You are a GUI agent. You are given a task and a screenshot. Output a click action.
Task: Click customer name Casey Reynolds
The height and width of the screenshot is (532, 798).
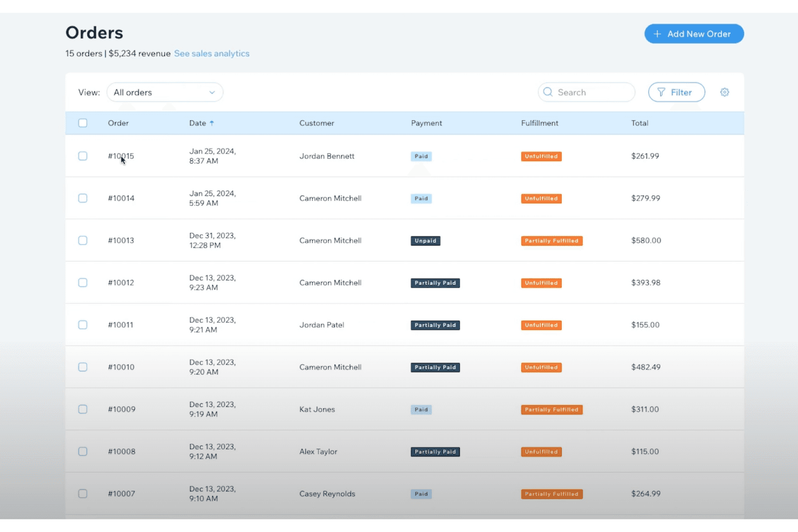pos(327,494)
